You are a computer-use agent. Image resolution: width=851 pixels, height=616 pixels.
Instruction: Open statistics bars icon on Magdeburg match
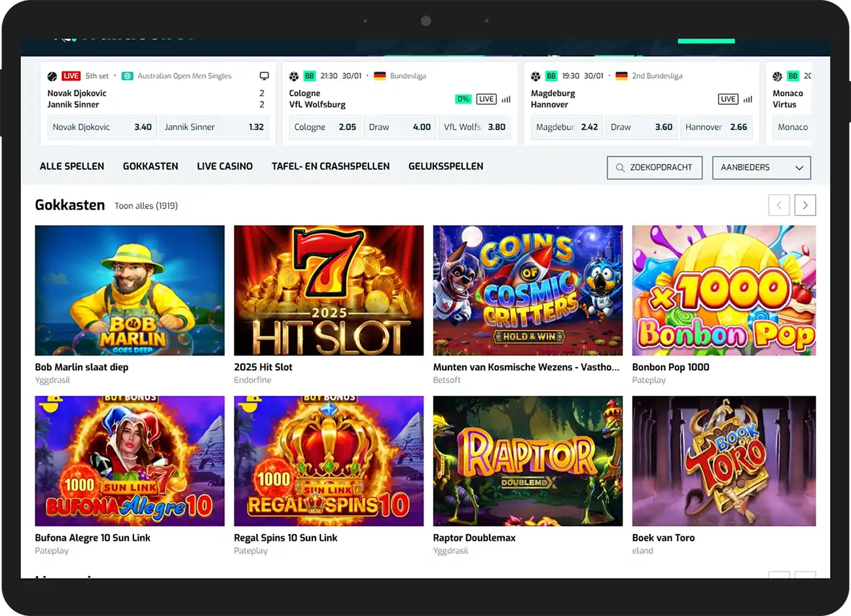pos(748,100)
